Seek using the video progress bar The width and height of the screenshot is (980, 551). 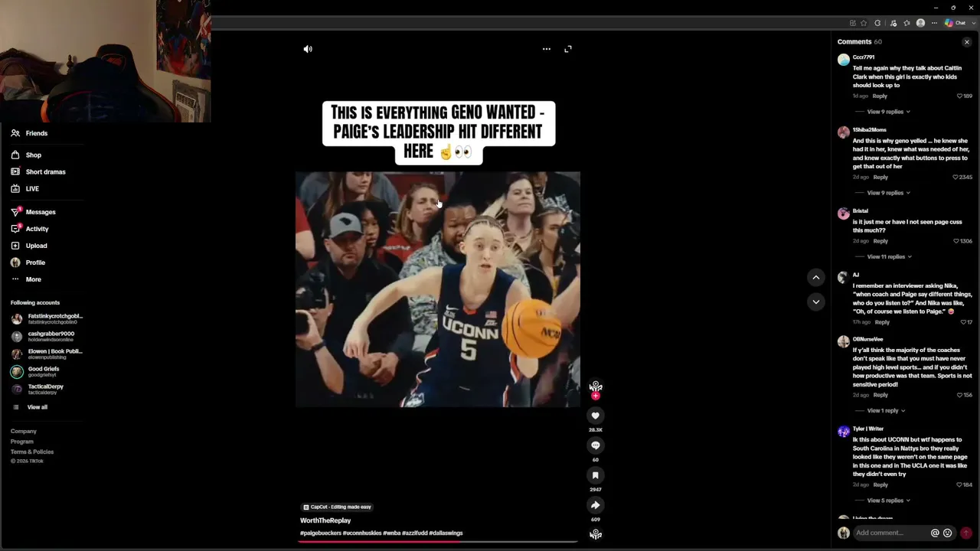click(438, 542)
